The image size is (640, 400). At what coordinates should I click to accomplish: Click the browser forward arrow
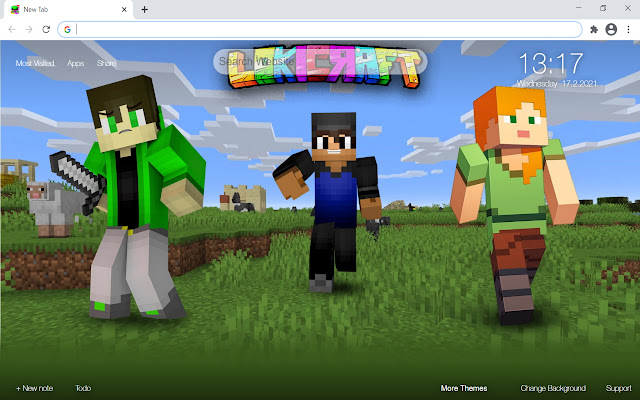tap(29, 29)
